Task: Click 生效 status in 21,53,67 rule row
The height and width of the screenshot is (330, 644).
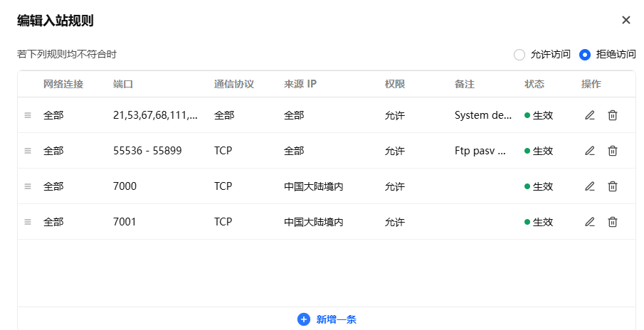Action: [539, 115]
